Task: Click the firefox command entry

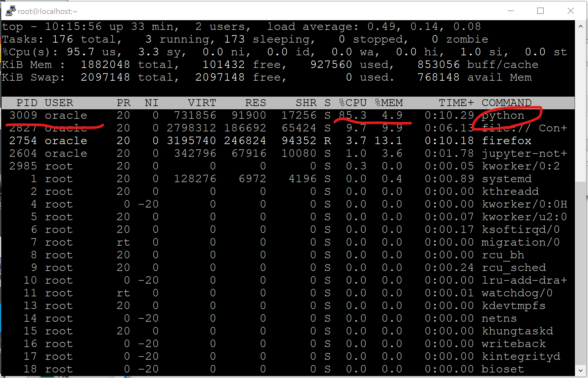Action: 507,141
